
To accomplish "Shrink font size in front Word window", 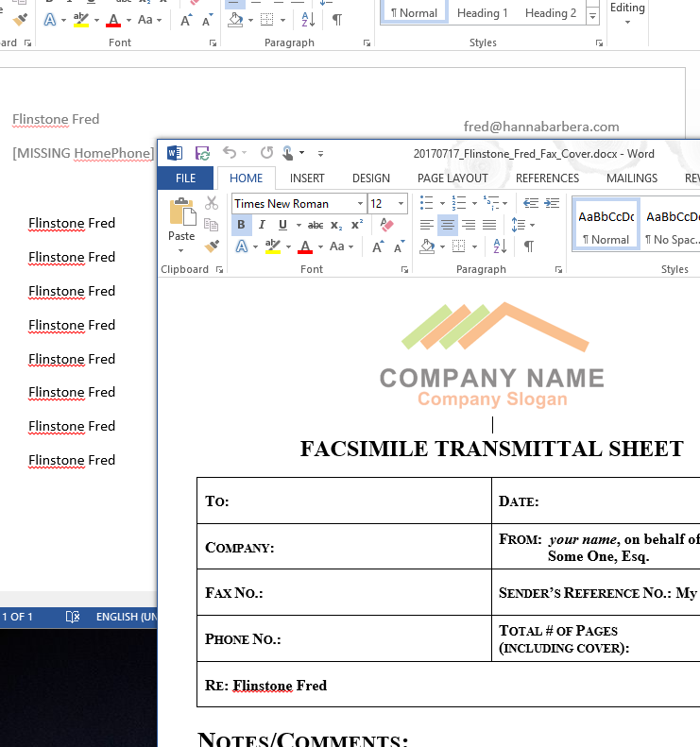I will point(399,246).
